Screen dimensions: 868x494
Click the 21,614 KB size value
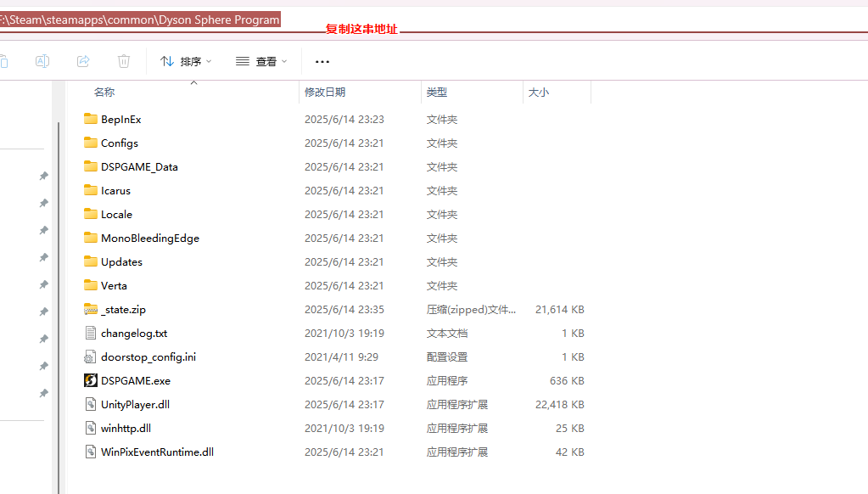coord(560,310)
